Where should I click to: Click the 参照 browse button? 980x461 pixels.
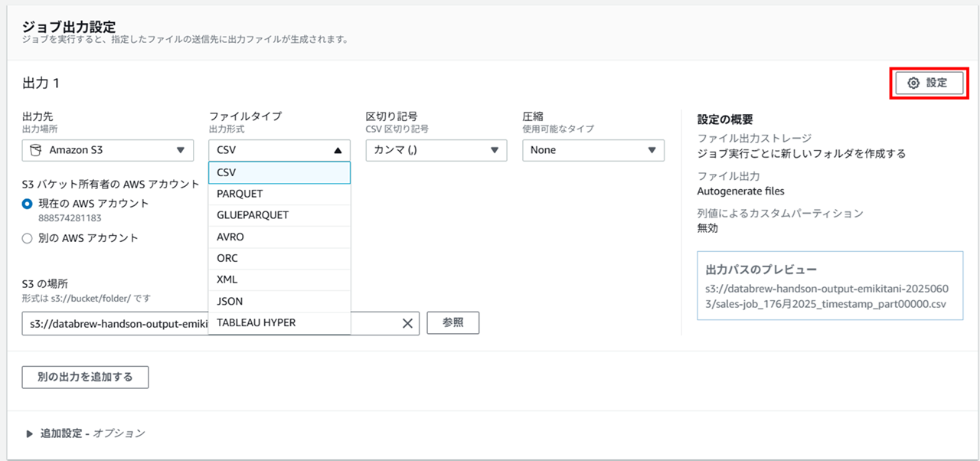coord(453,323)
